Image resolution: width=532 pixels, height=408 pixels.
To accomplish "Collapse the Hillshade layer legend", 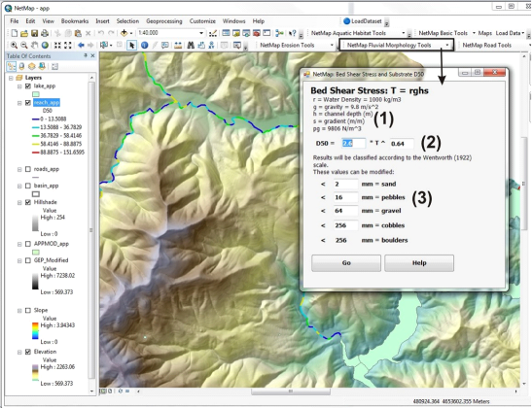I will pyautogui.click(x=19, y=202).
